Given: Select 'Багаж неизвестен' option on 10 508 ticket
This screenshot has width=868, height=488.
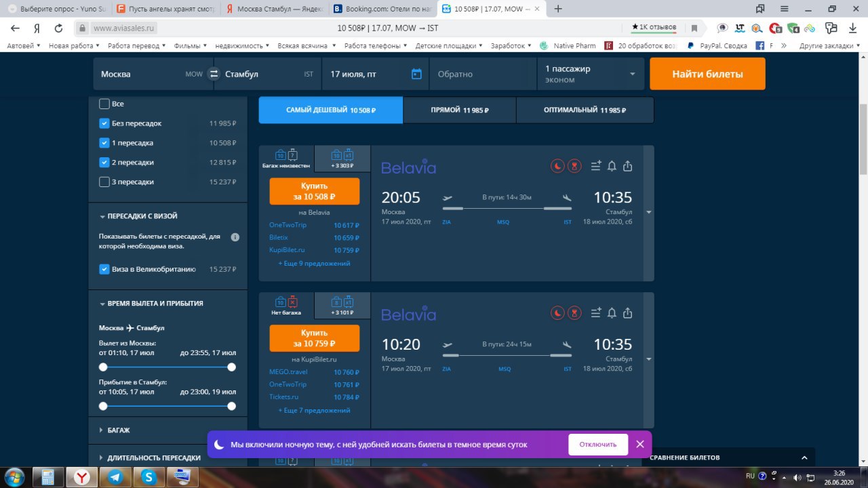Looking at the screenshot, I should pyautogui.click(x=286, y=159).
